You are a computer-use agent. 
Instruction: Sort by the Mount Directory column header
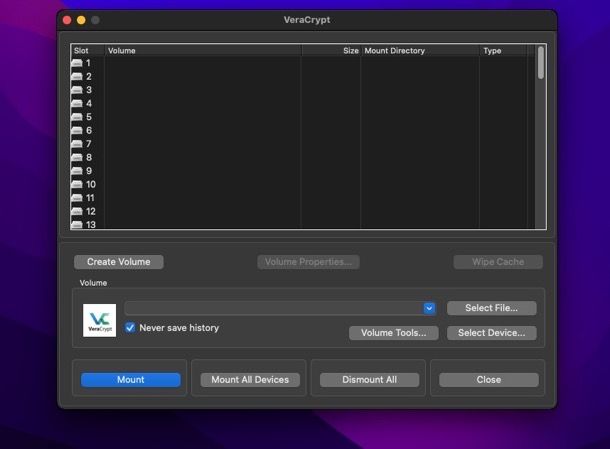click(x=420, y=51)
